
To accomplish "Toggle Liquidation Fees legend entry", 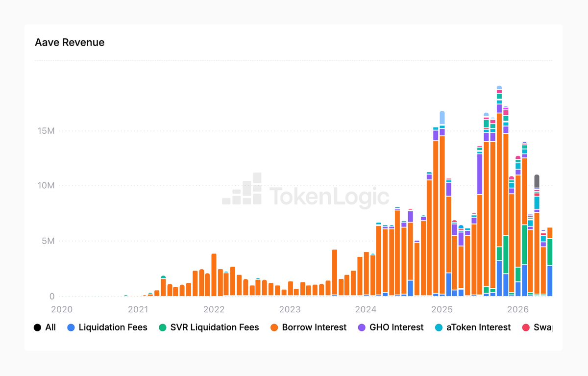I will (107, 327).
